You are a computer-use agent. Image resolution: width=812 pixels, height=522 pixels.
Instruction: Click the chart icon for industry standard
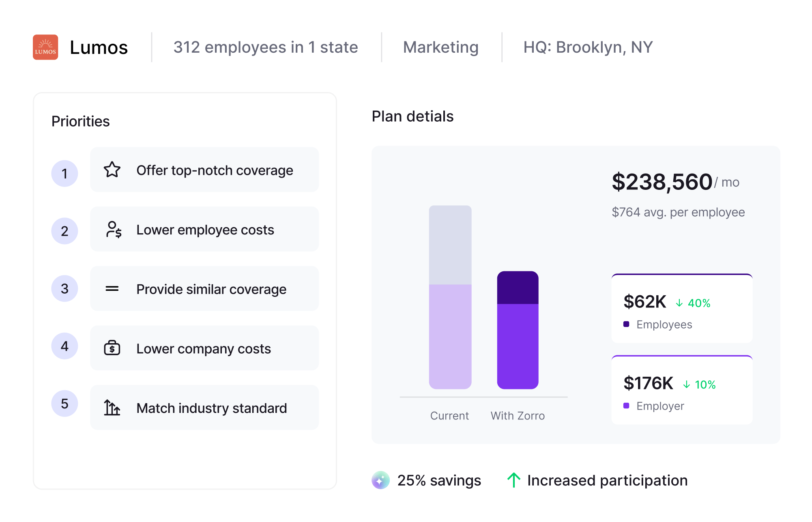click(x=112, y=408)
